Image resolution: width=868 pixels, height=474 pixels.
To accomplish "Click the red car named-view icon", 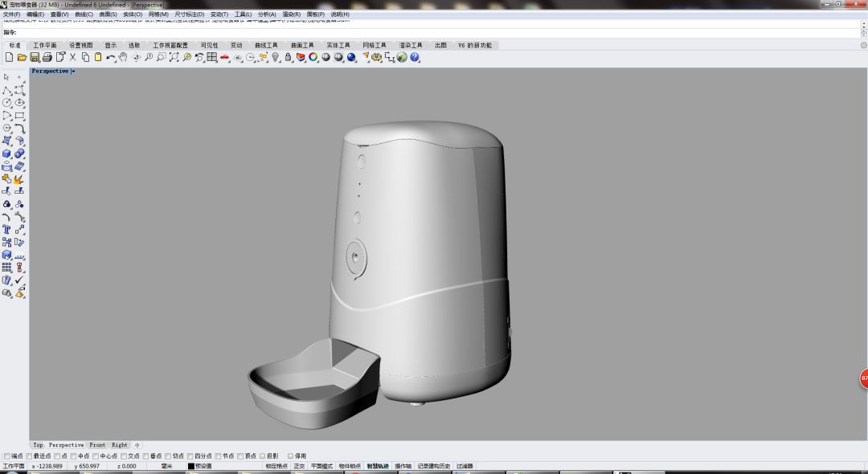I will tap(225, 57).
